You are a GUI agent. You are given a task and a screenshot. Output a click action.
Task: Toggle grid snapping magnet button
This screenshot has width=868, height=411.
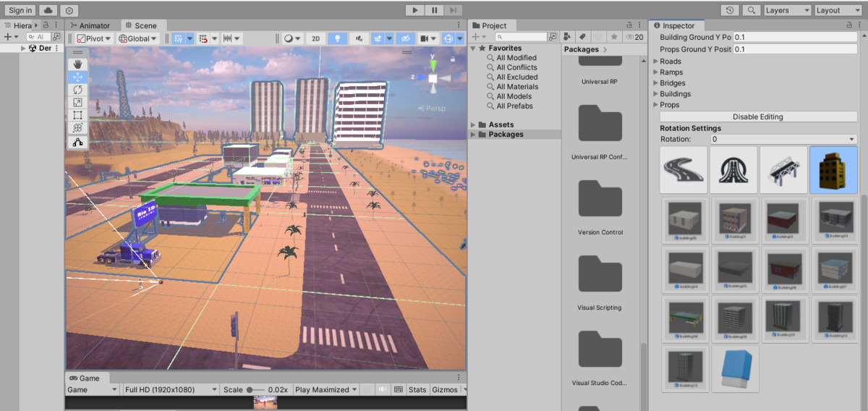tap(203, 38)
